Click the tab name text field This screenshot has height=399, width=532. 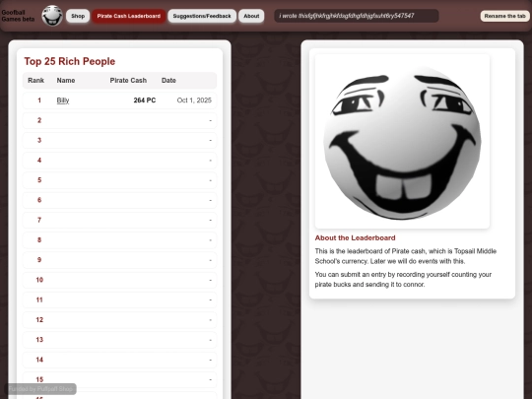pos(357,16)
